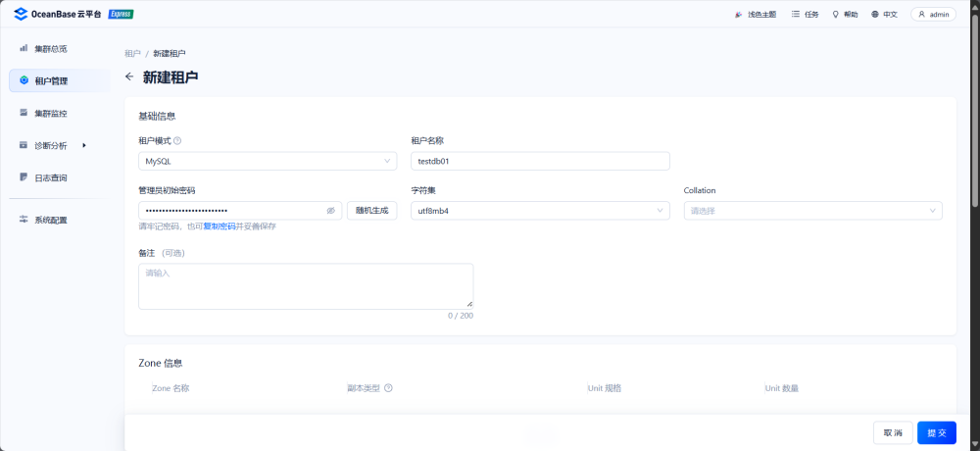
Task: Click the task list icon in header
Action: (796, 14)
